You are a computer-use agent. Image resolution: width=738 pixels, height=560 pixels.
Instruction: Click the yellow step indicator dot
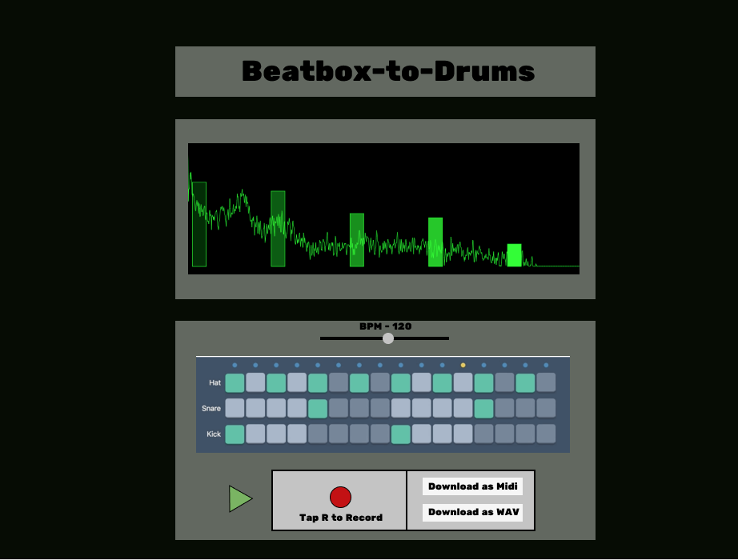click(x=463, y=365)
